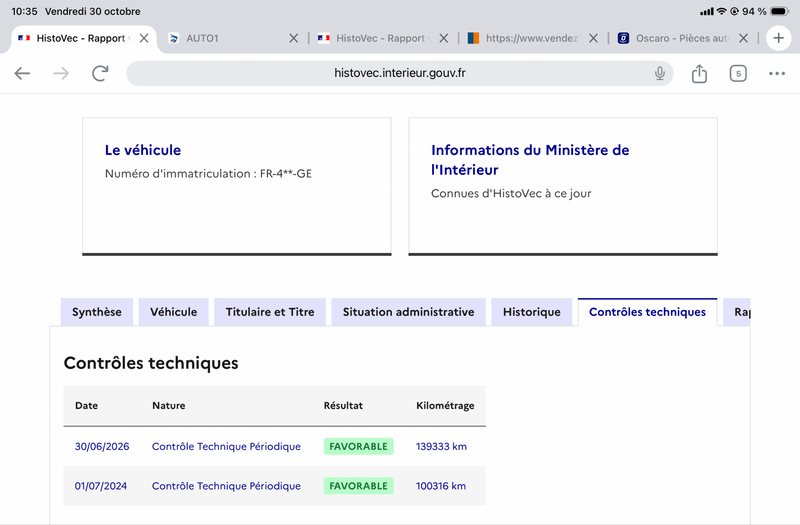
Task: Show the Situation administrative tab
Action: point(408,312)
